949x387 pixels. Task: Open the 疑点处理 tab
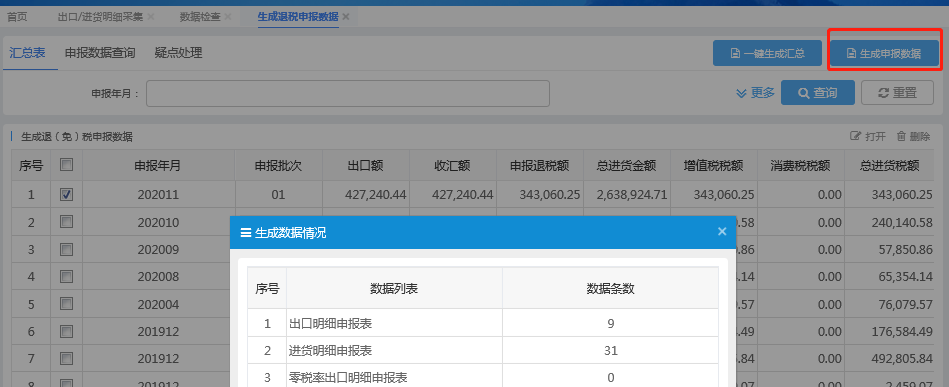[178, 53]
